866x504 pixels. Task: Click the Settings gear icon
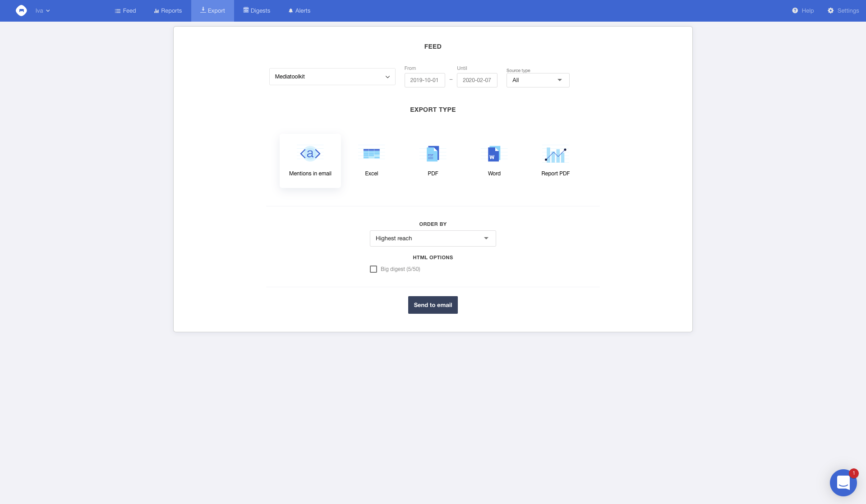(831, 11)
